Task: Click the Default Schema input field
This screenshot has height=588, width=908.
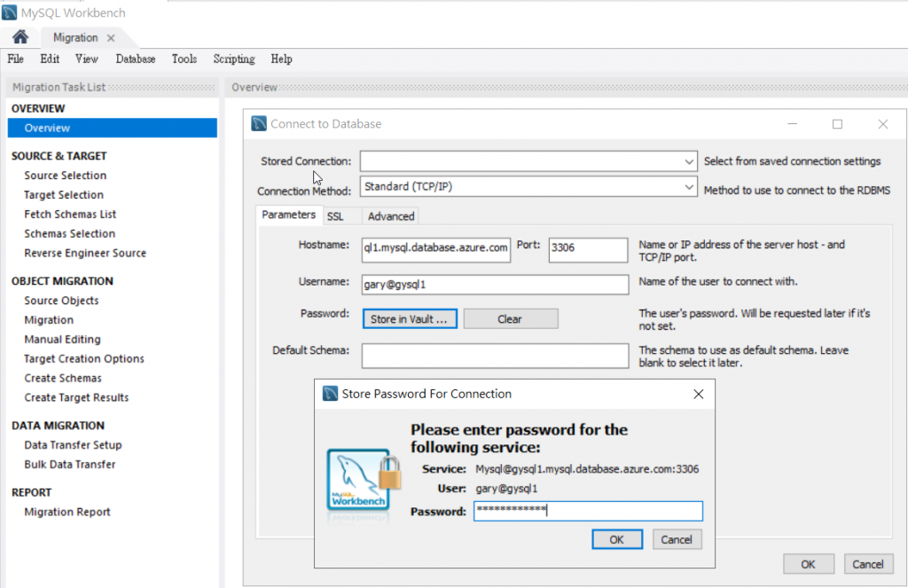Action: point(495,356)
